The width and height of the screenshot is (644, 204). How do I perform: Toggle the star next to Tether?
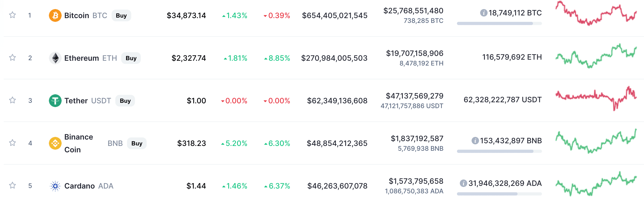click(12, 100)
